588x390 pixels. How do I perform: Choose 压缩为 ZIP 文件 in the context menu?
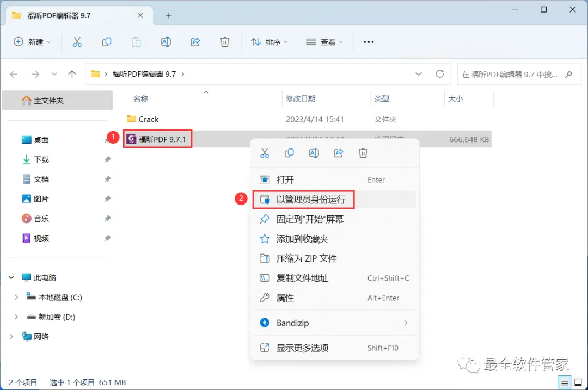334,258
